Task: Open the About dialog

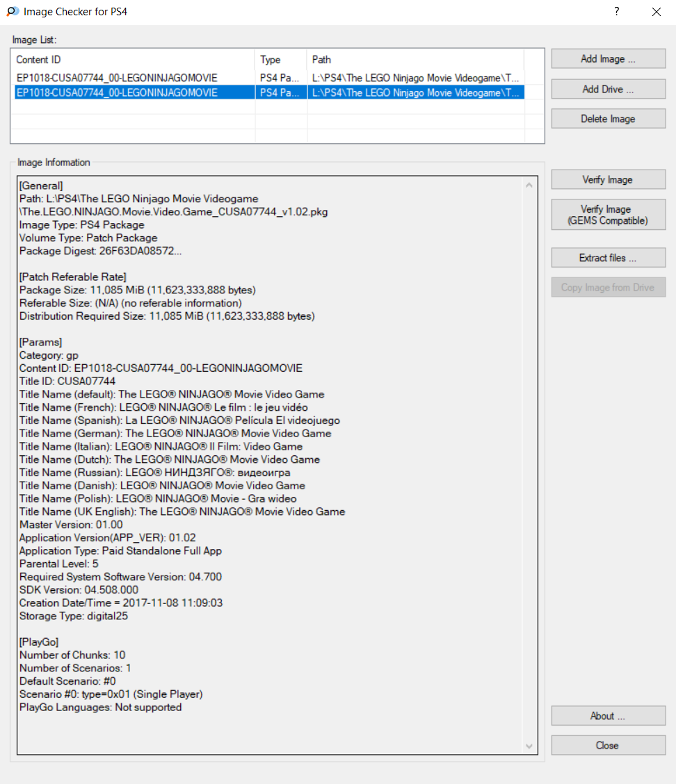Action: pyautogui.click(x=608, y=716)
